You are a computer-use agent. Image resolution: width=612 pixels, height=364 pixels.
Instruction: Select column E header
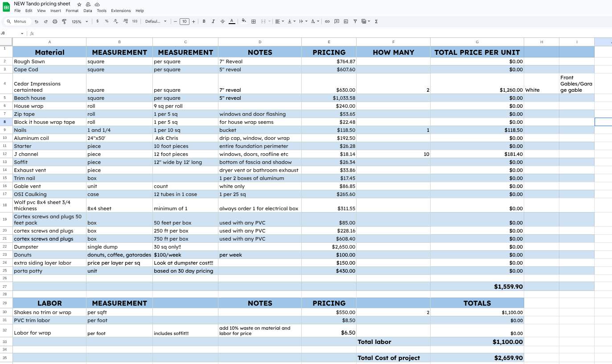point(329,42)
